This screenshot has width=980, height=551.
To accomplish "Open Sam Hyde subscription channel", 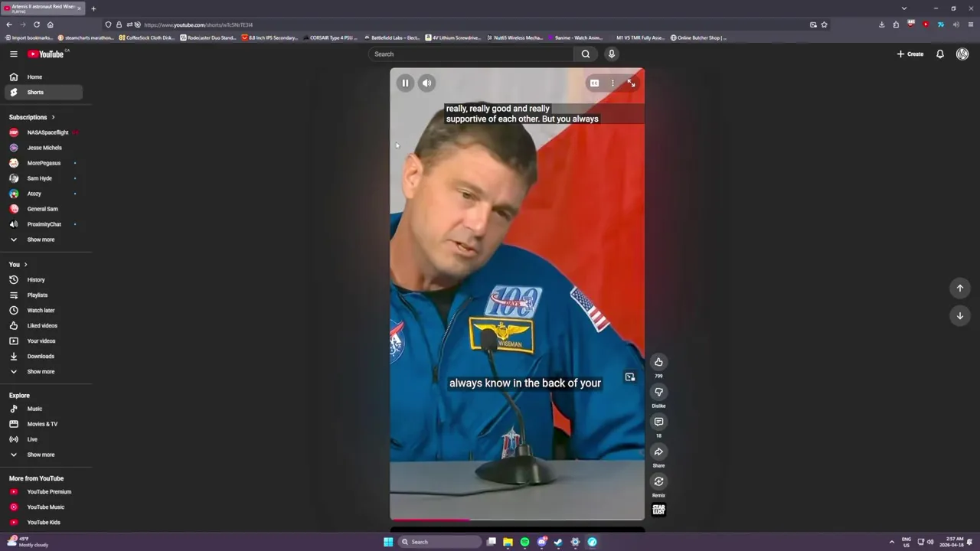I will pos(43,178).
